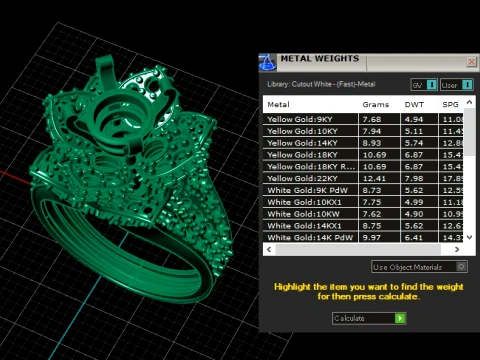Select the White Gold:9K PdW row
480x360 pixels.
363,190
